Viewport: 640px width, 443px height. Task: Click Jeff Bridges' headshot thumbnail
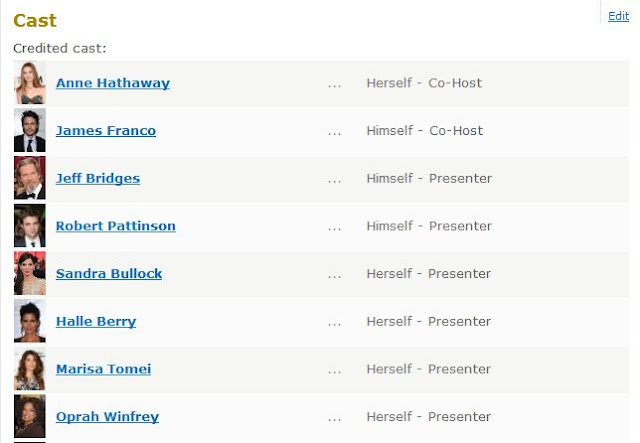point(30,178)
